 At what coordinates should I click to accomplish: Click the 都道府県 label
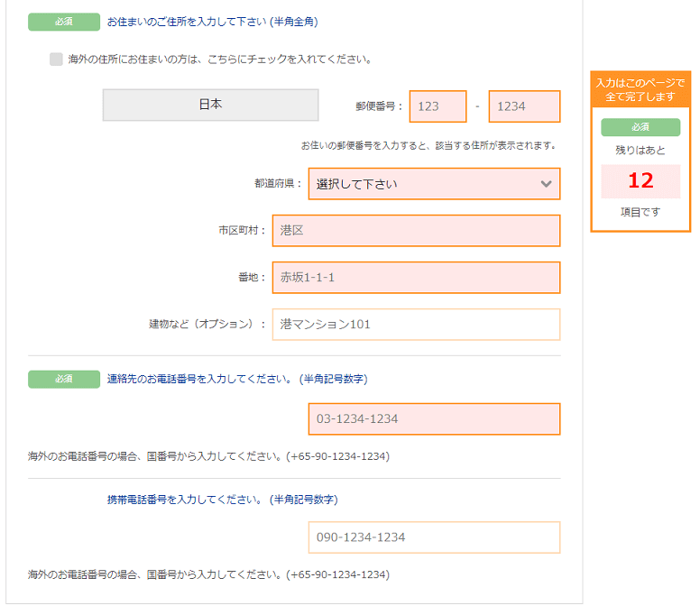pos(278,183)
